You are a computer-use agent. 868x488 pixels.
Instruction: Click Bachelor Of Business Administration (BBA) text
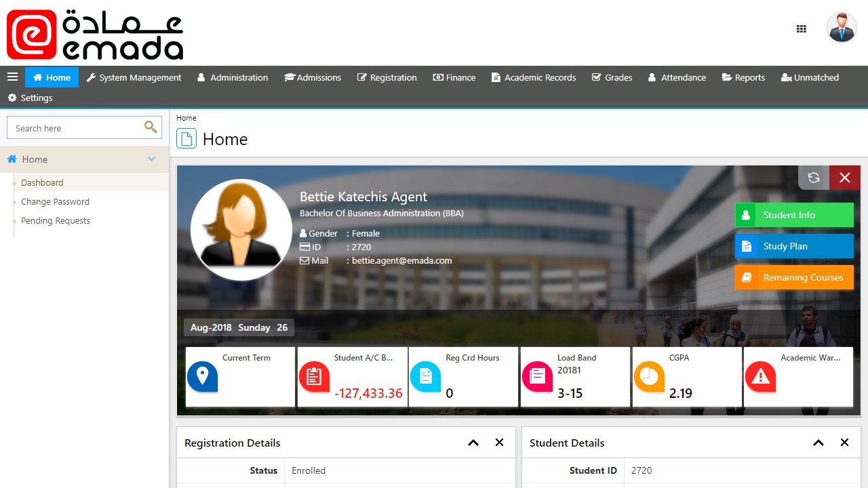click(382, 213)
